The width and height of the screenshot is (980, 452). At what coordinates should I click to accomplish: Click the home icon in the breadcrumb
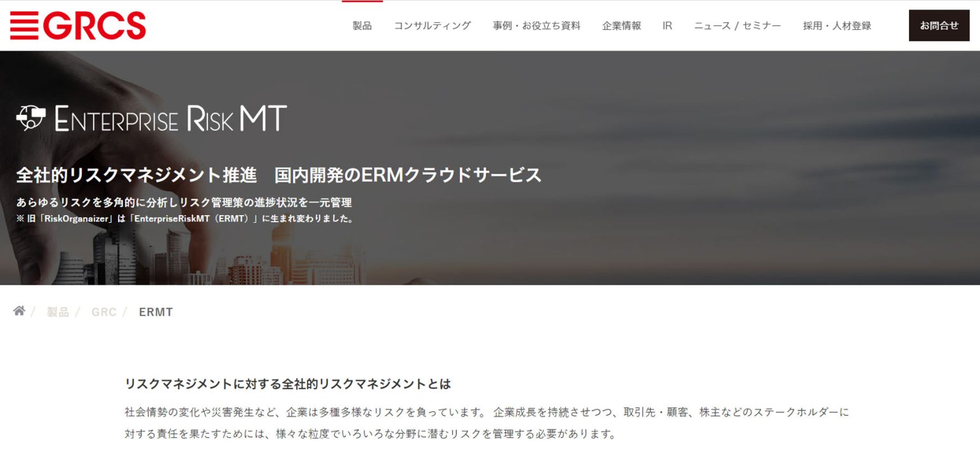pos(19,310)
